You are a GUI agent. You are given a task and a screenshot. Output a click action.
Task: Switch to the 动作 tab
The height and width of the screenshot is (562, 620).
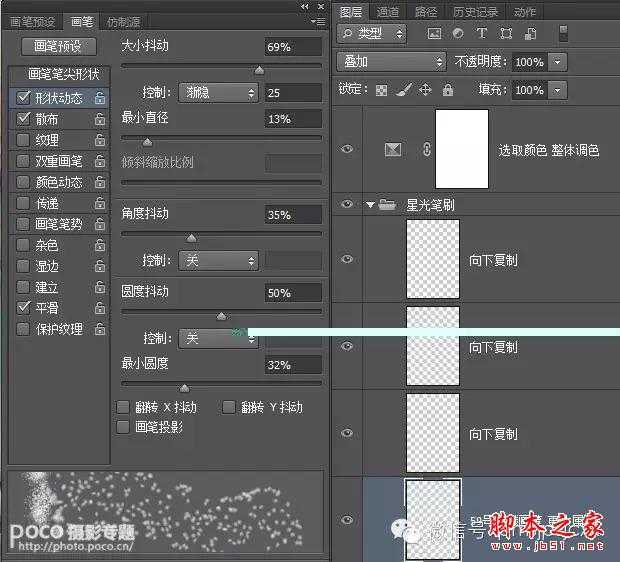(x=525, y=12)
